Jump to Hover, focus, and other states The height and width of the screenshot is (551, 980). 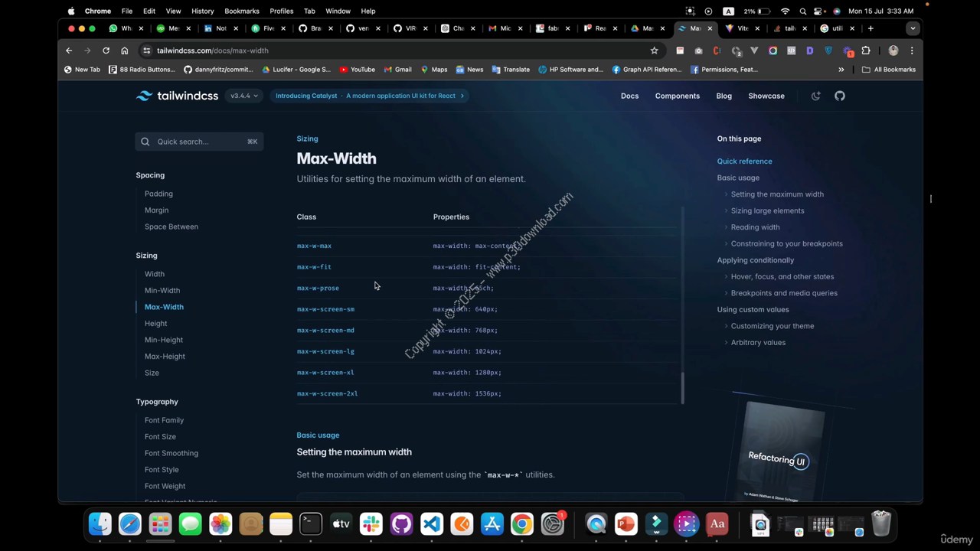click(782, 276)
